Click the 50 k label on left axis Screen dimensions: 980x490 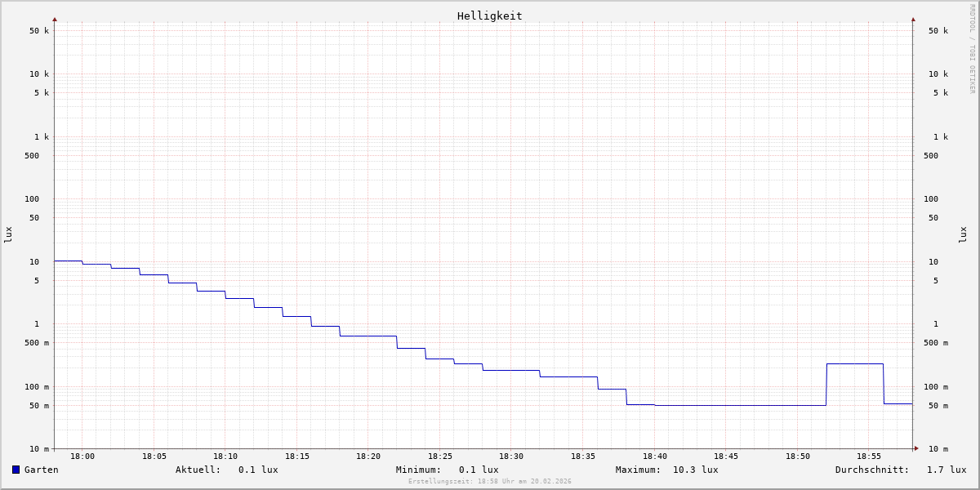(x=39, y=31)
